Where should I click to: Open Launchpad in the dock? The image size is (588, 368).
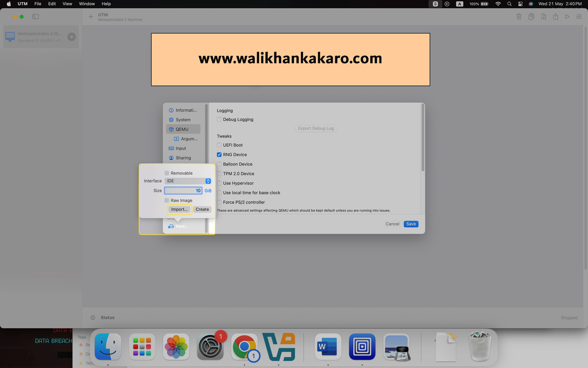[142, 347]
